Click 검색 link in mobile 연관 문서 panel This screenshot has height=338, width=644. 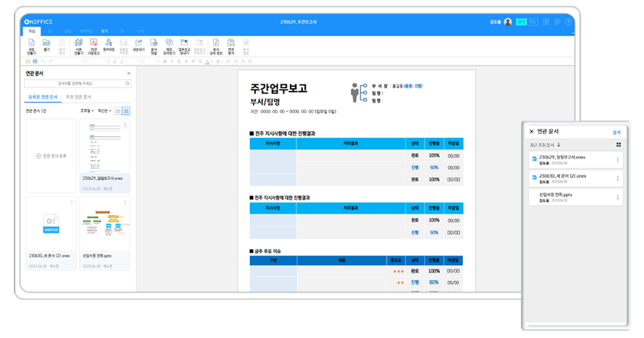point(617,132)
